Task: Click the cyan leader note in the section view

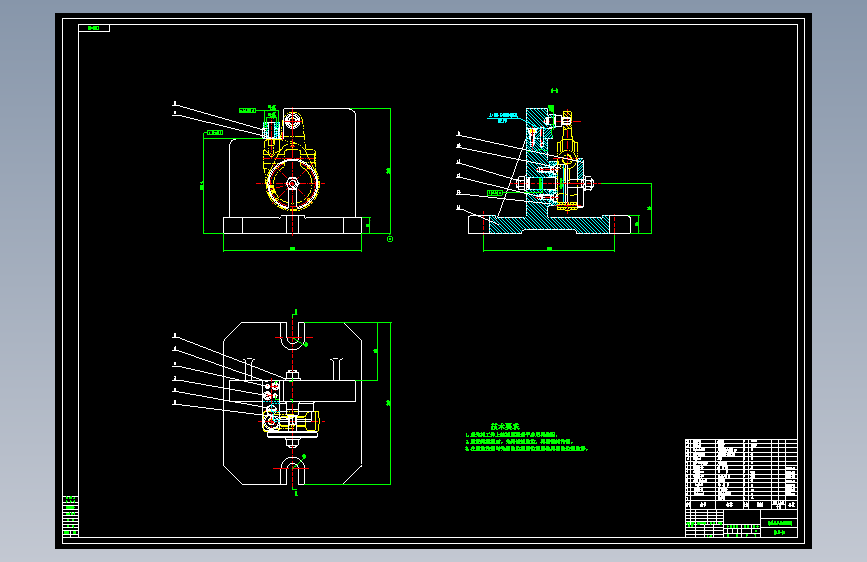Action: [503, 117]
